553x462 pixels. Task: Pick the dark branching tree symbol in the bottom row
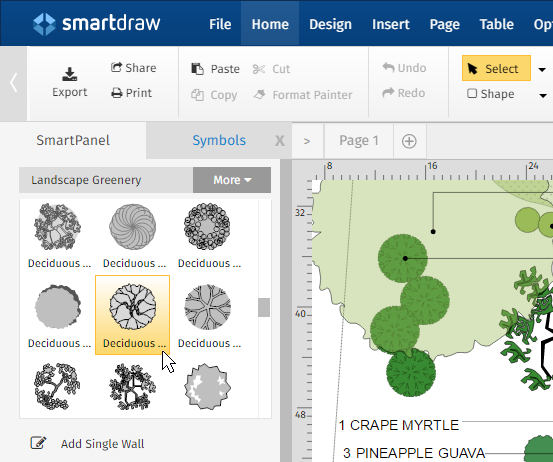[133, 387]
